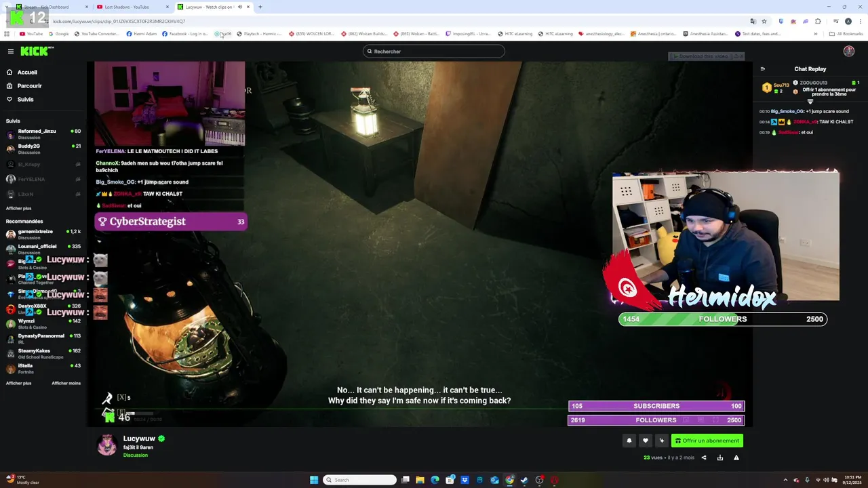
Task: Download the clip
Action: 719,457
